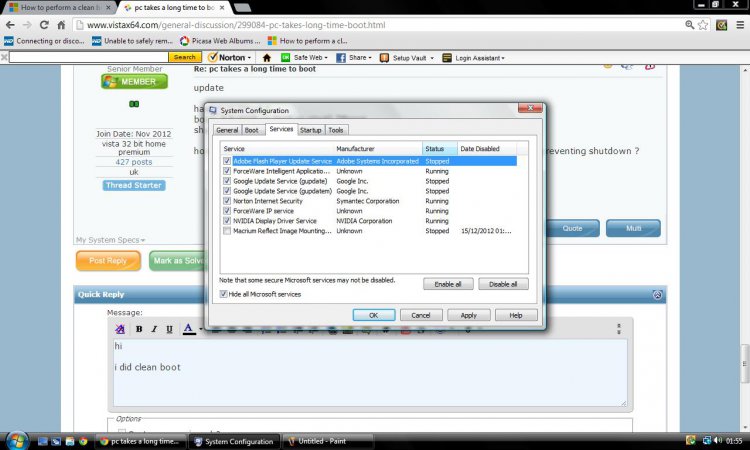
Task: Click the Windows Start orb
Action: tap(17, 440)
